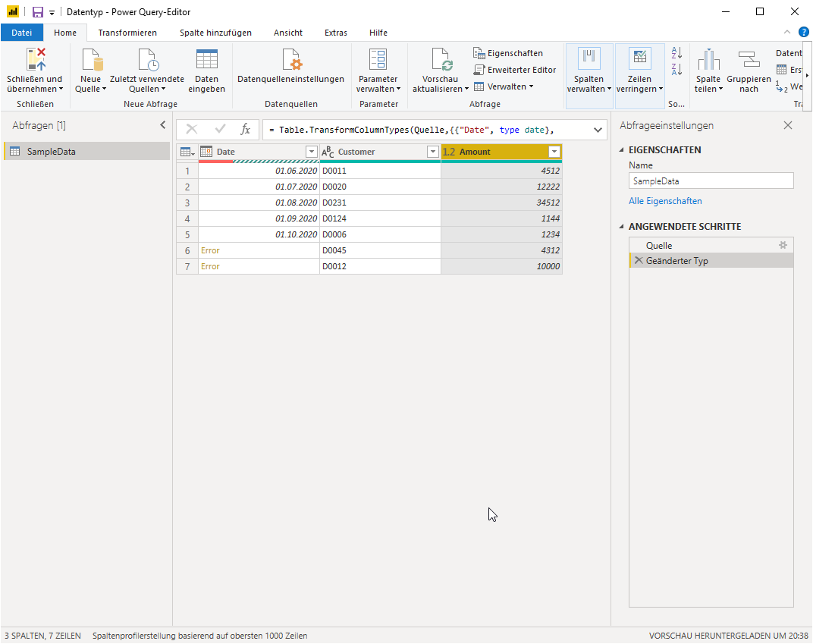Sort ascending with the A-Z icon
The image size is (813, 644).
(676, 52)
